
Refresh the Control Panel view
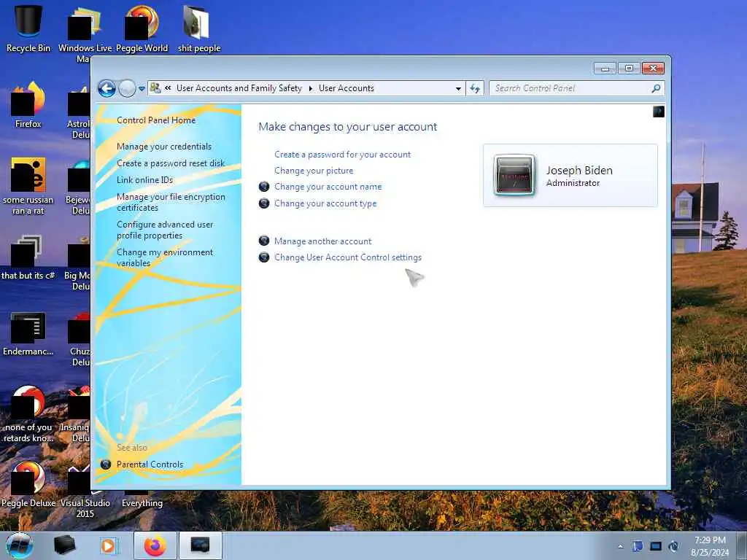[475, 88]
